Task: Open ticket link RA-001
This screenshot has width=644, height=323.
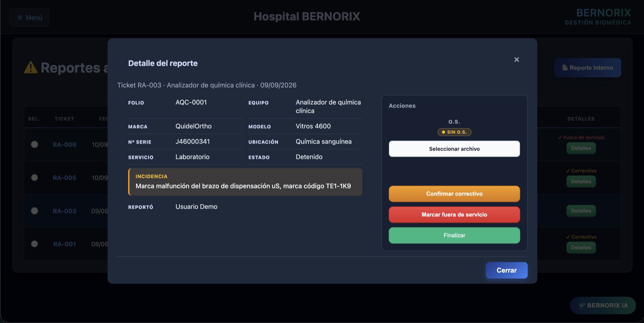Action: pos(64,244)
